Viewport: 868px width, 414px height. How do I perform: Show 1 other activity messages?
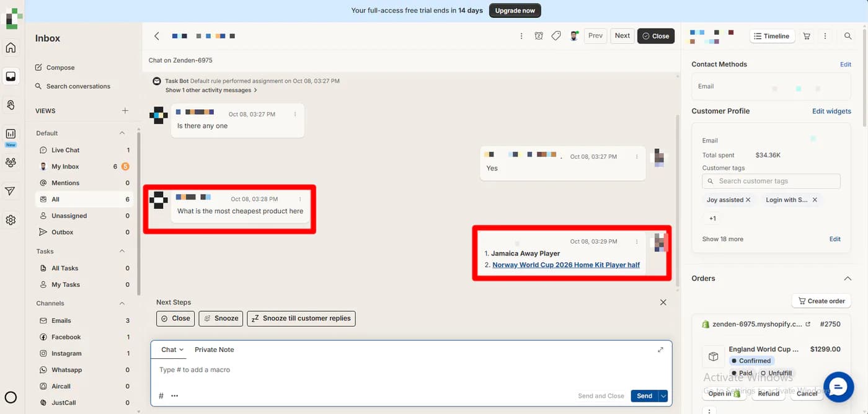(211, 90)
